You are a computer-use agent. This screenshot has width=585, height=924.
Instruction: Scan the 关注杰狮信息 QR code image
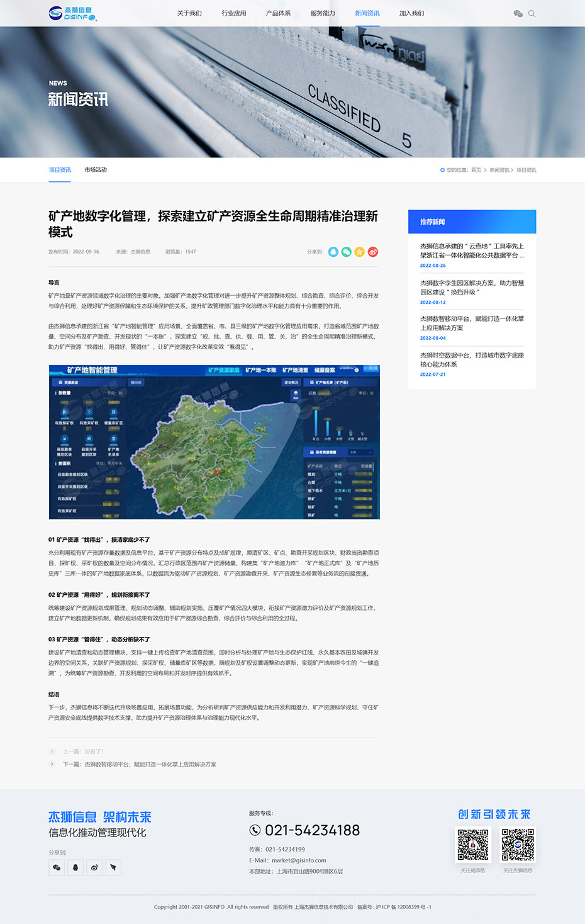tap(517, 844)
